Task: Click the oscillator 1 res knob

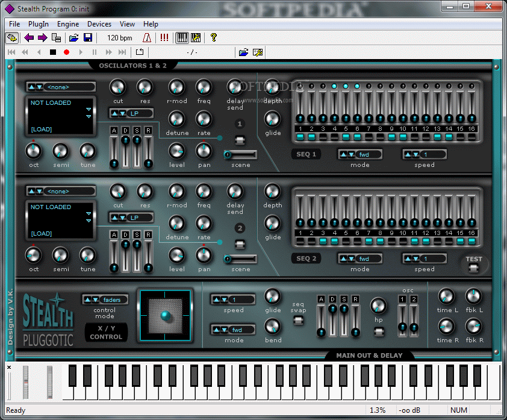Action: (x=145, y=87)
